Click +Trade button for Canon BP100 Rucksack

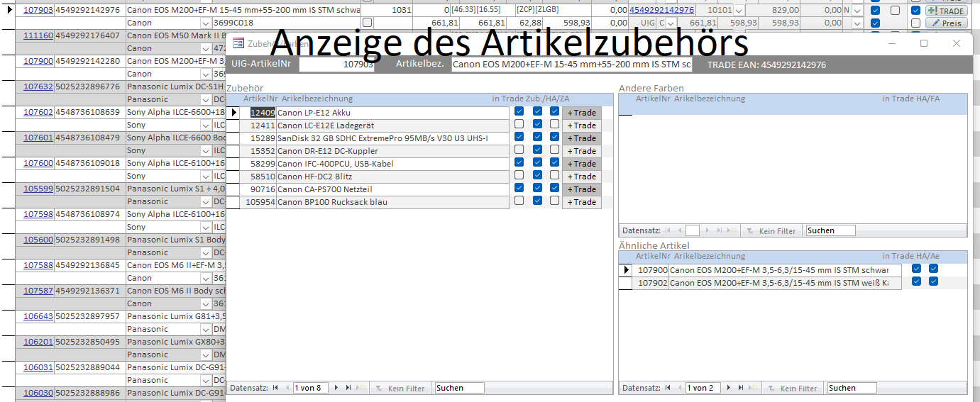pyautogui.click(x=582, y=202)
